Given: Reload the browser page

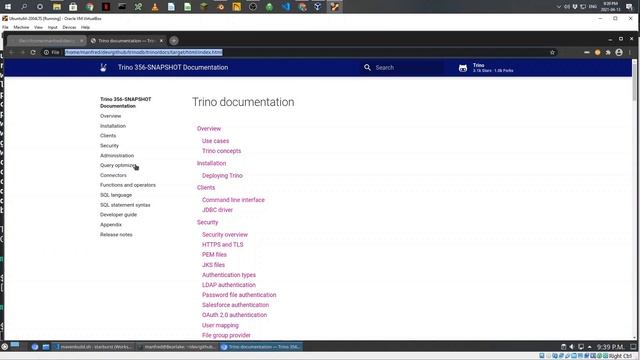Looking at the screenshot, I should click(33, 52).
